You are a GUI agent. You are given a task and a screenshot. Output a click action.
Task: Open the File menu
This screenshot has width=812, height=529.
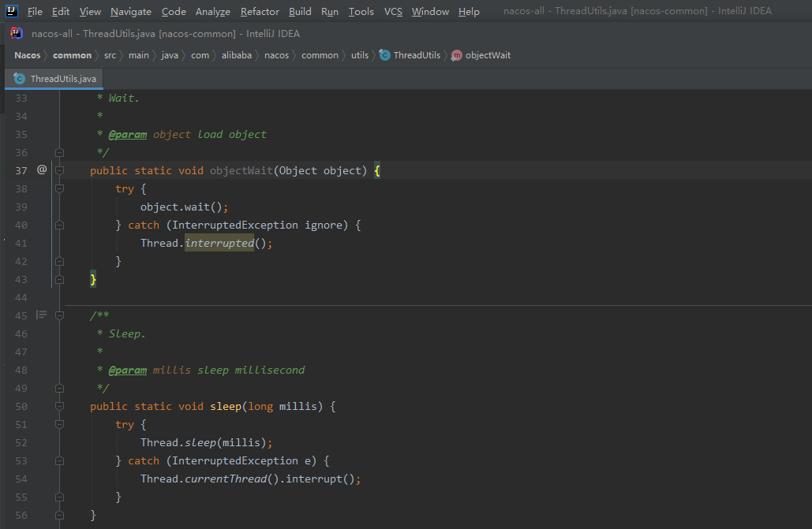[35, 11]
